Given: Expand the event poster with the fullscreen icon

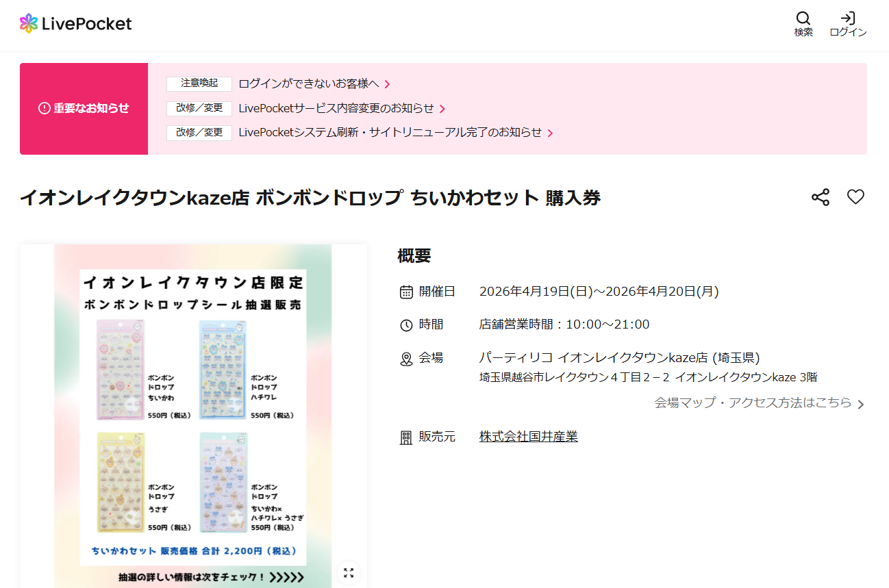Looking at the screenshot, I should [349, 572].
